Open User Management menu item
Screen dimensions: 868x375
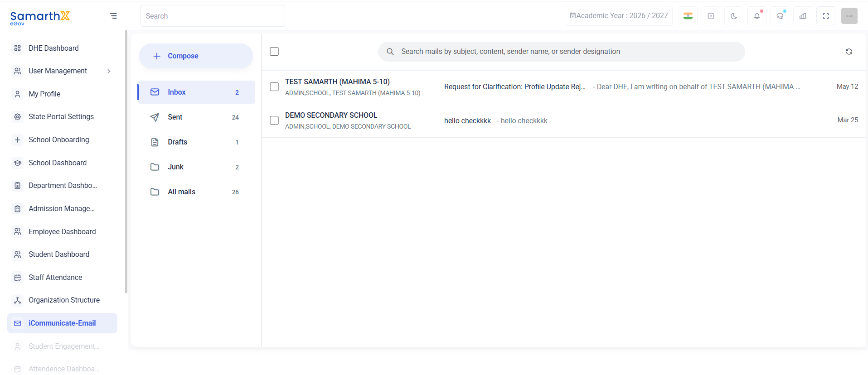click(x=62, y=71)
